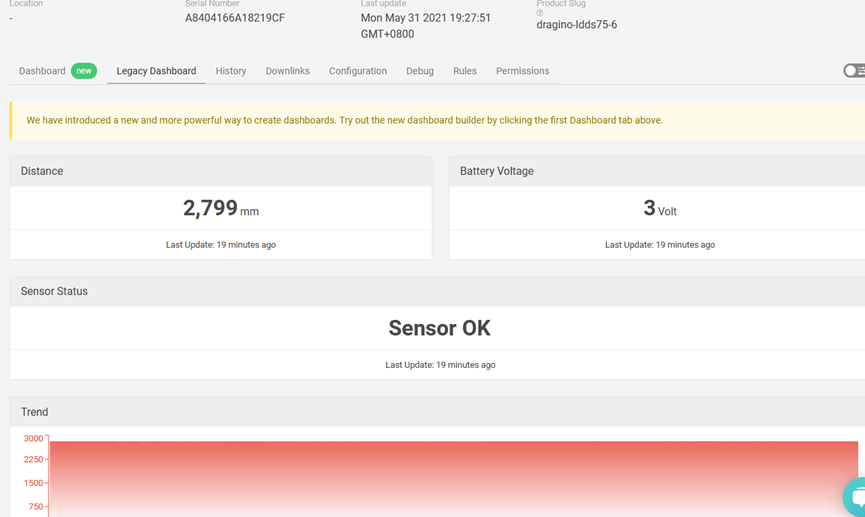Click the yellow new dashboard notice banner

click(437, 120)
